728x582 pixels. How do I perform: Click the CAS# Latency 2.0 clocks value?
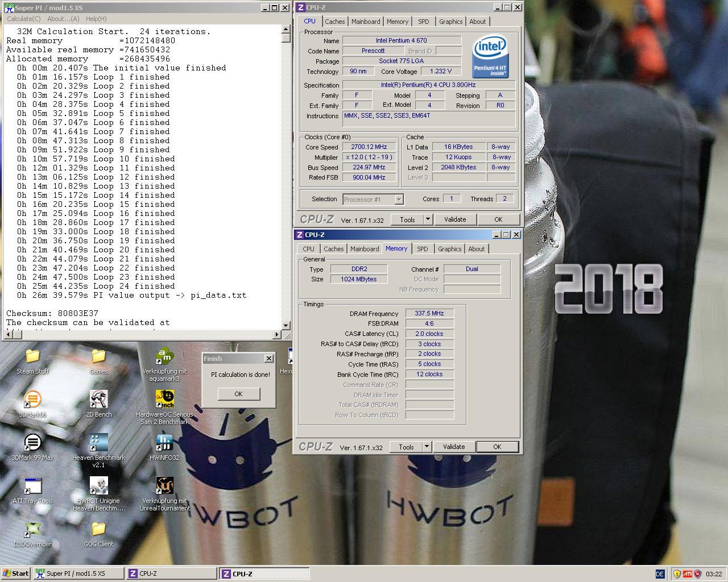[x=429, y=334]
